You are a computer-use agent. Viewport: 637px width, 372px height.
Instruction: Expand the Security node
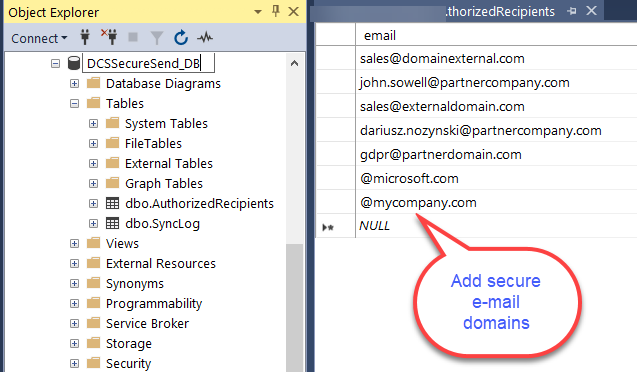click(x=74, y=363)
